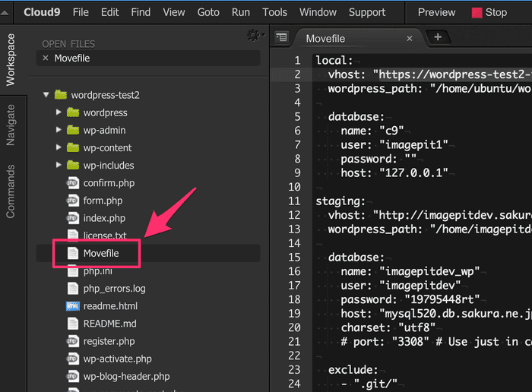Image resolution: width=532 pixels, height=392 pixels.
Task: Open the Window menu
Action: (318, 12)
